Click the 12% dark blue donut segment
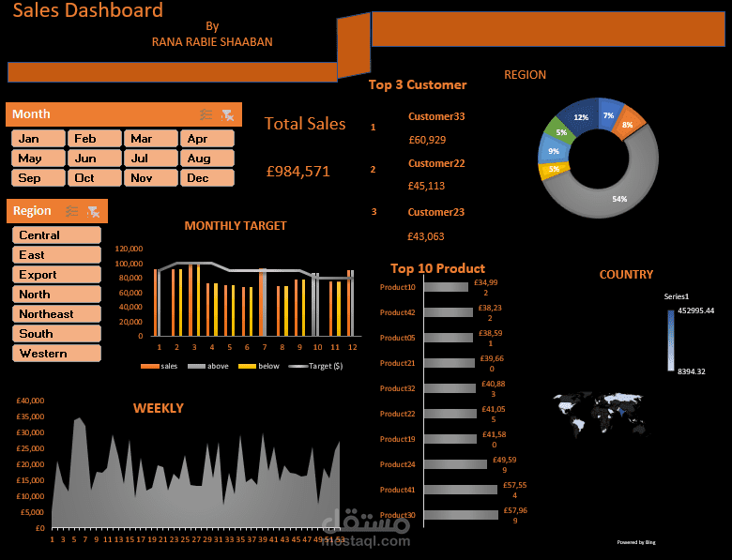This screenshot has height=560, width=732. 580,116
